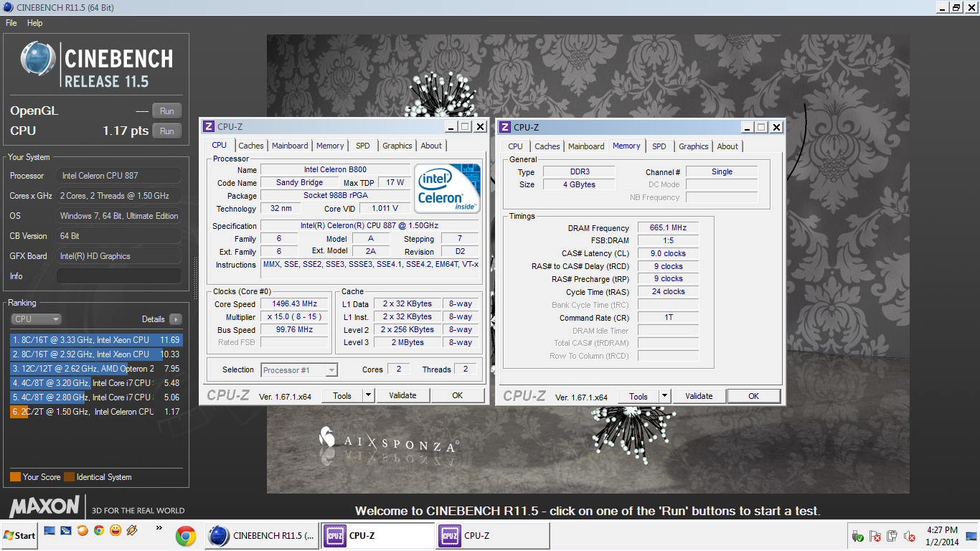This screenshot has height=551, width=980.
Task: Click the empty Info field in Your System
Action: pyautogui.click(x=119, y=276)
